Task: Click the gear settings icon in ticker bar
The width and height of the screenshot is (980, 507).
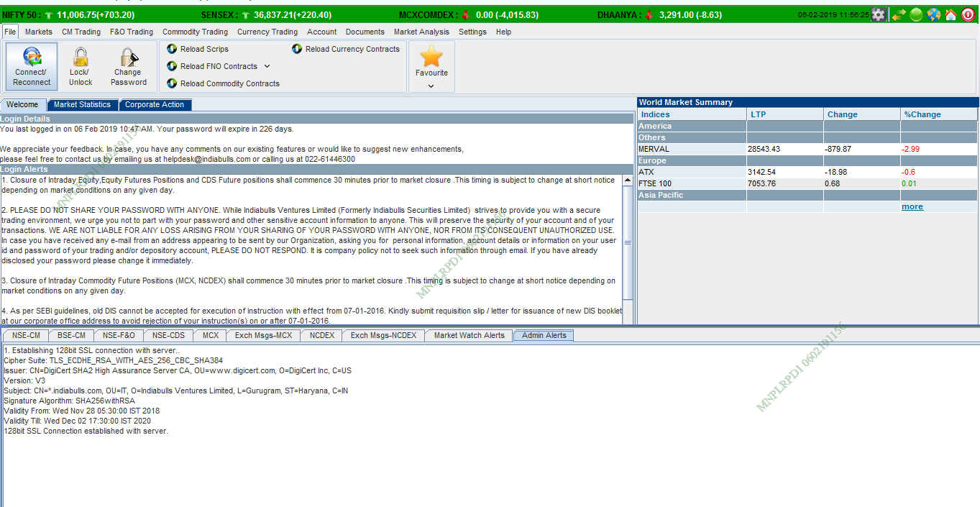Action: point(879,14)
